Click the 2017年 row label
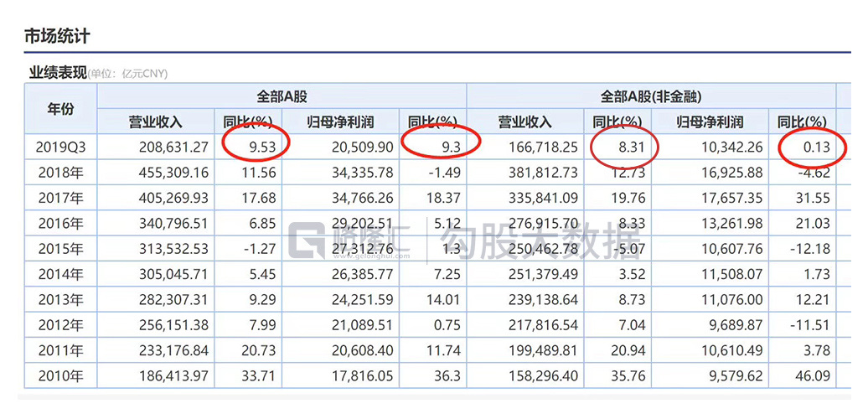Screen dimensions: 868x419 [60, 198]
